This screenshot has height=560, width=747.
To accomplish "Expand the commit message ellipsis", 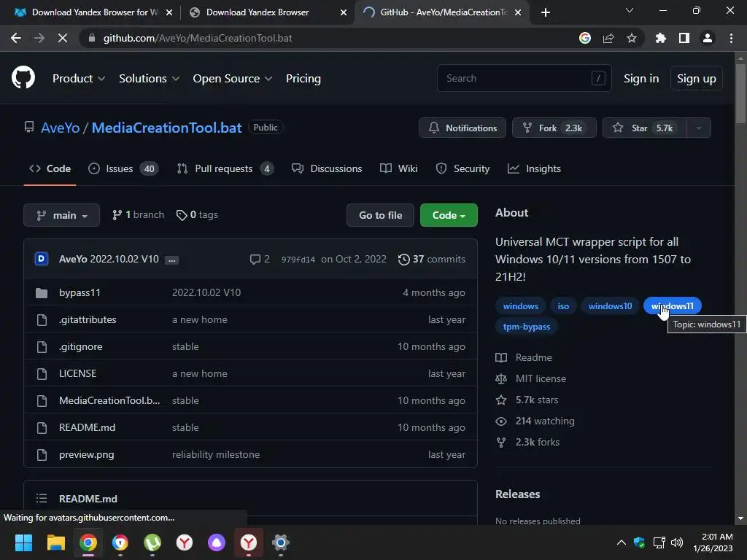I will coord(171,260).
